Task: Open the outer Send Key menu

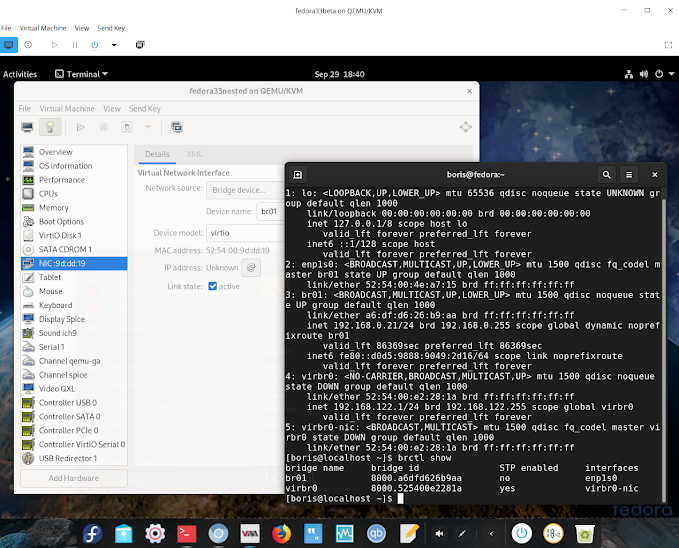Action: coord(111,28)
